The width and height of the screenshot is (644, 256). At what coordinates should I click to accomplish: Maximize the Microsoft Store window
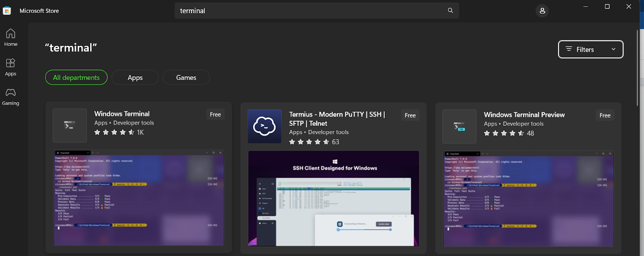pyautogui.click(x=607, y=7)
